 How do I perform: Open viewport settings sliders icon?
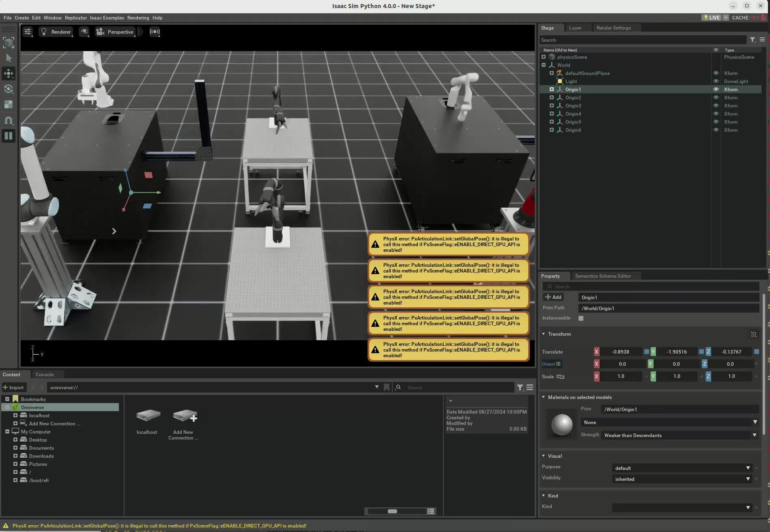coord(28,32)
